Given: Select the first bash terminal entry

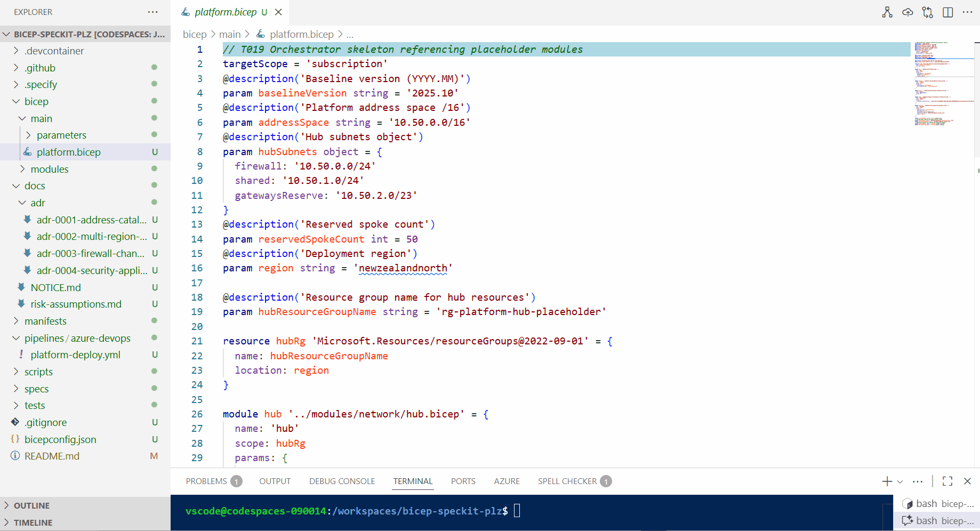Looking at the screenshot, I should click(938, 504).
